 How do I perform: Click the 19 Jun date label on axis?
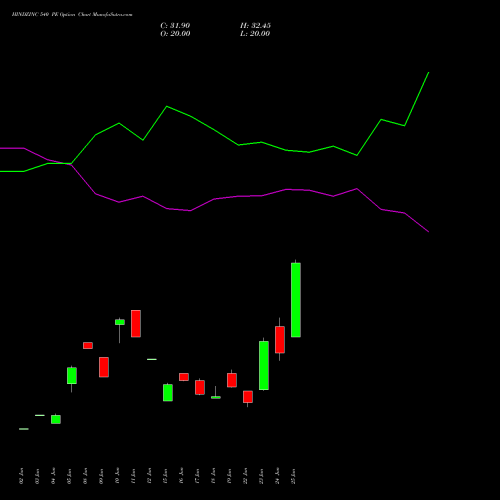230,476
